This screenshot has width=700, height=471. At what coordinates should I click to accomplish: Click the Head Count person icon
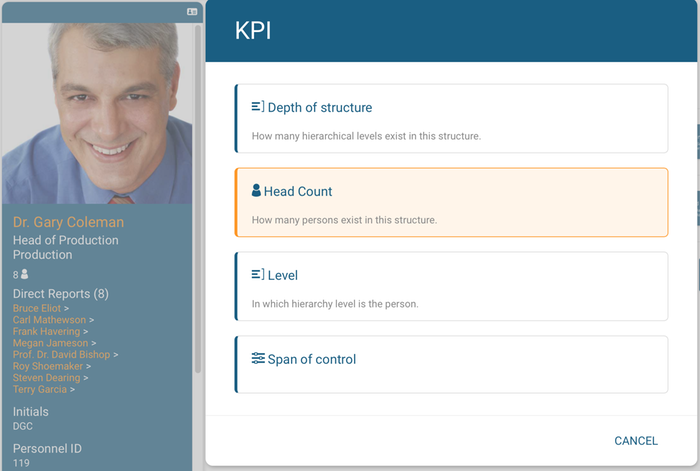point(256,190)
